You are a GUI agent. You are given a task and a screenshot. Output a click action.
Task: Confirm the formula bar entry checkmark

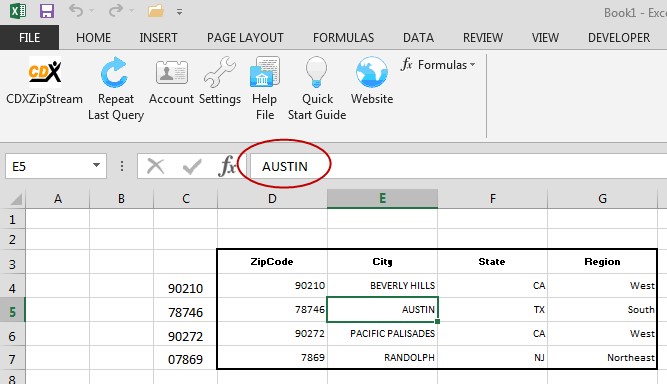click(192, 166)
